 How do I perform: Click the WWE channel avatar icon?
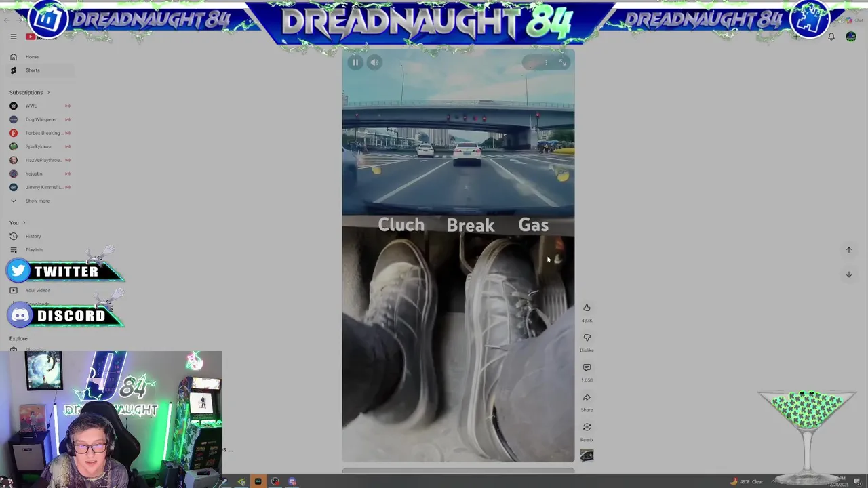(x=14, y=106)
